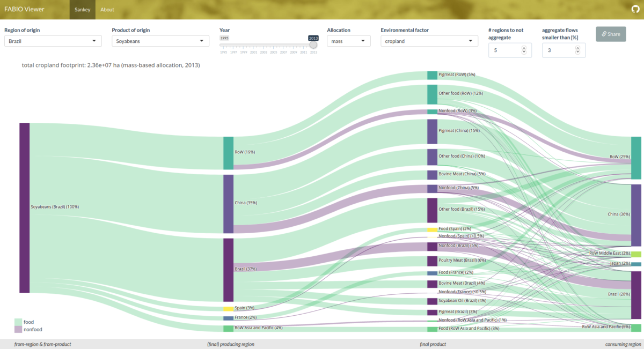Click the purple nonfood legend swatch
The image size is (644, 349).
[x=18, y=329]
